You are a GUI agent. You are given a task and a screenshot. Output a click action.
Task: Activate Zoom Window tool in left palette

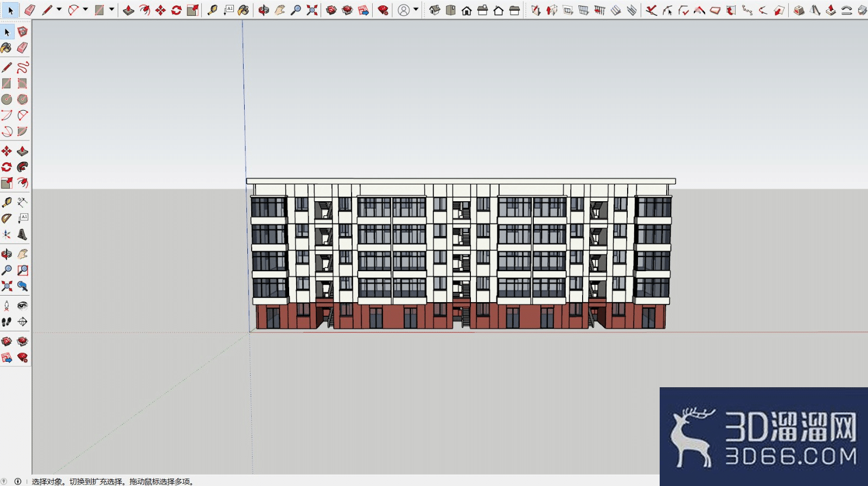pyautogui.click(x=22, y=270)
